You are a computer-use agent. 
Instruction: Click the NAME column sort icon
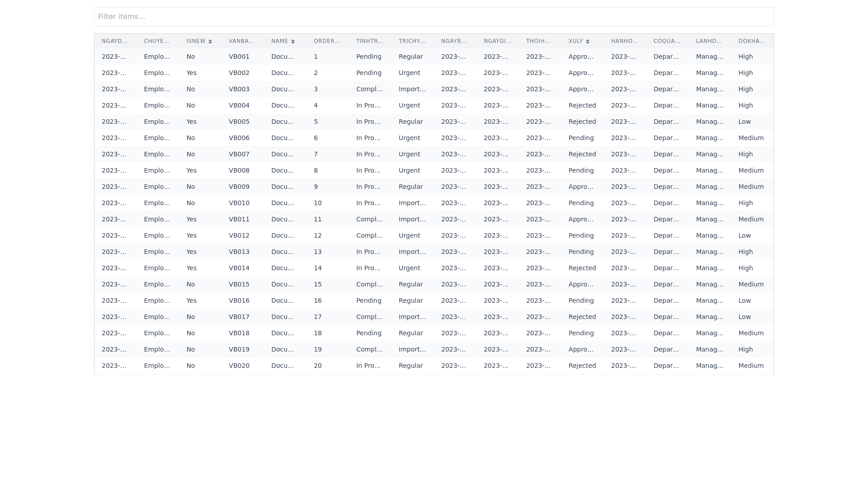coord(293,42)
